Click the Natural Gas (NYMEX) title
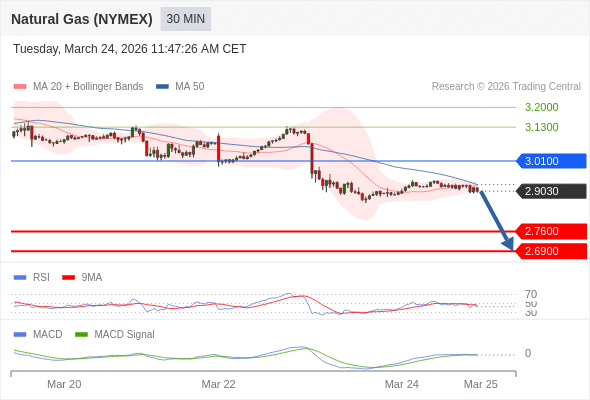 point(82,19)
